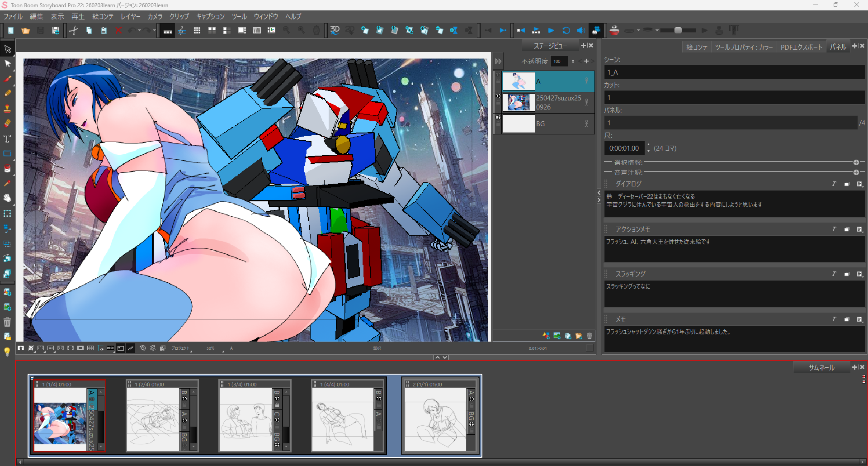The width and height of the screenshot is (868, 466).
Task: Toggle the lock on layer A
Action: click(x=498, y=82)
